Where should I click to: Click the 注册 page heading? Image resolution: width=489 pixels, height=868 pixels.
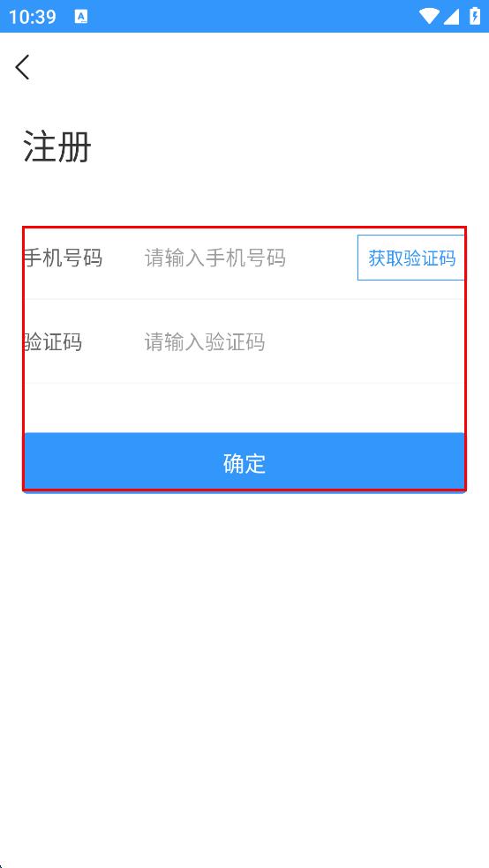coord(57,148)
